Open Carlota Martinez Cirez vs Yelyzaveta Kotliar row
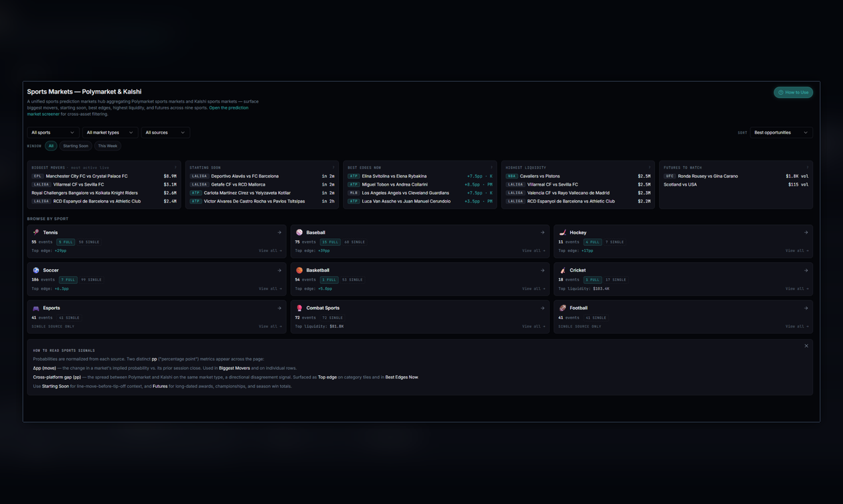Viewport: 843px width, 504px height. coord(262,193)
